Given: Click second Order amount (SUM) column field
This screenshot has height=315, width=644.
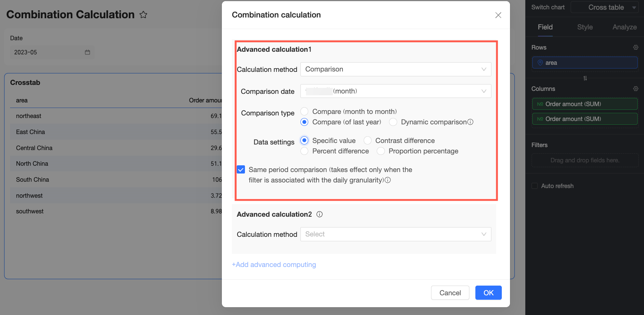Looking at the screenshot, I should (585, 119).
